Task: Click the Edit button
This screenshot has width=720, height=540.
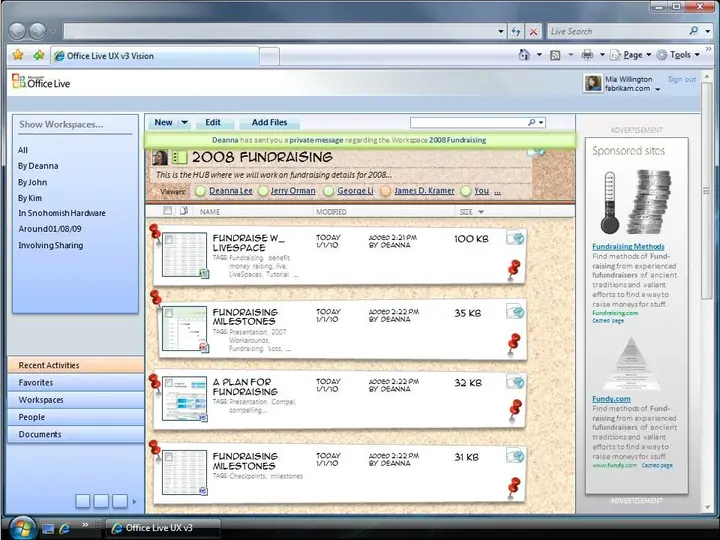Action: pos(213,123)
